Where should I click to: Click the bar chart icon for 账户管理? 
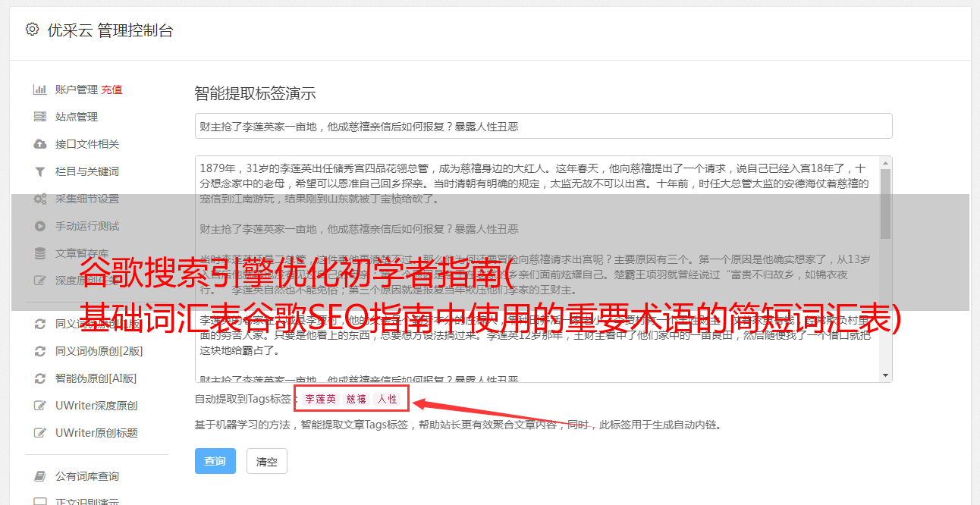click(x=40, y=89)
